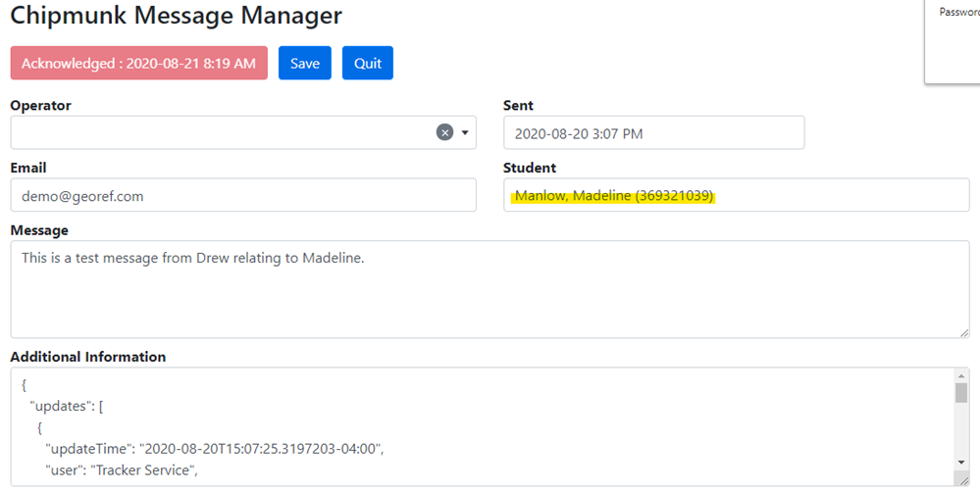980x493 pixels.
Task: Click the Additional Information resize handle
Action: pos(963,479)
